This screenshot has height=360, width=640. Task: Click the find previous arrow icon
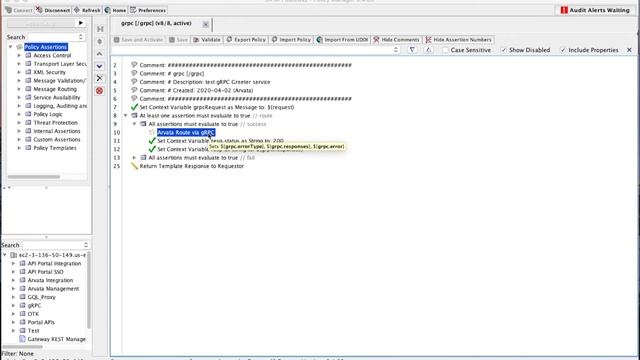(428, 50)
